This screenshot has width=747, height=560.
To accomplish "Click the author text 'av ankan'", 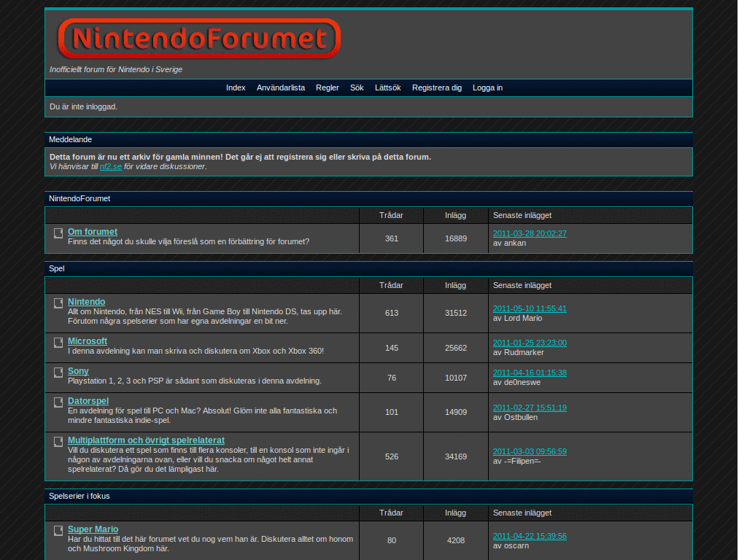I will pyautogui.click(x=509, y=243).
